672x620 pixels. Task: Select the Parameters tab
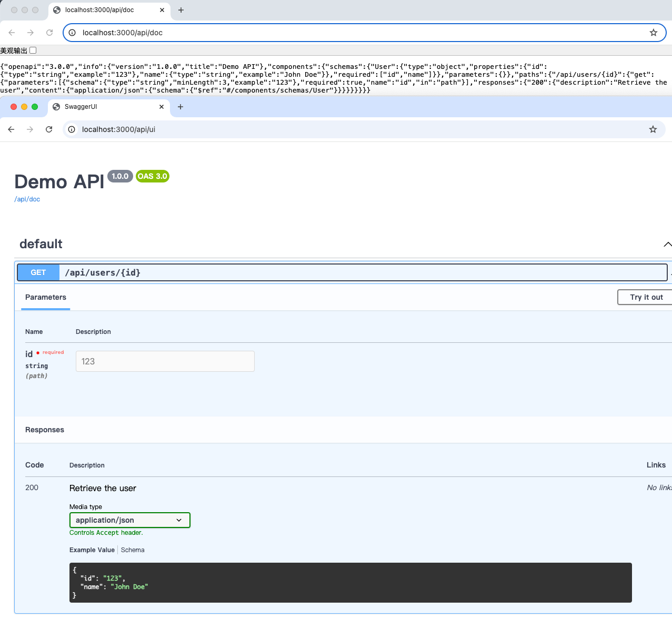45,297
